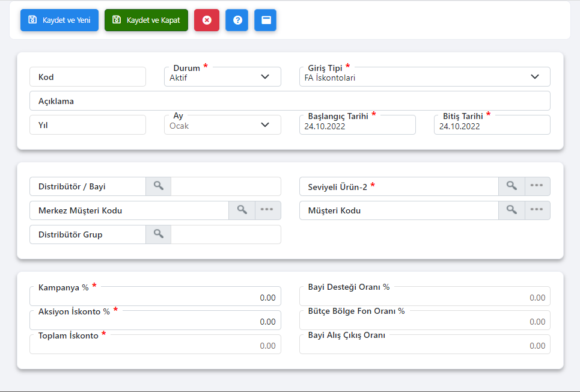Viewport: 580px width, 392px height.
Task: Click the Başlangıç Tarihi date field
Action: click(x=357, y=126)
